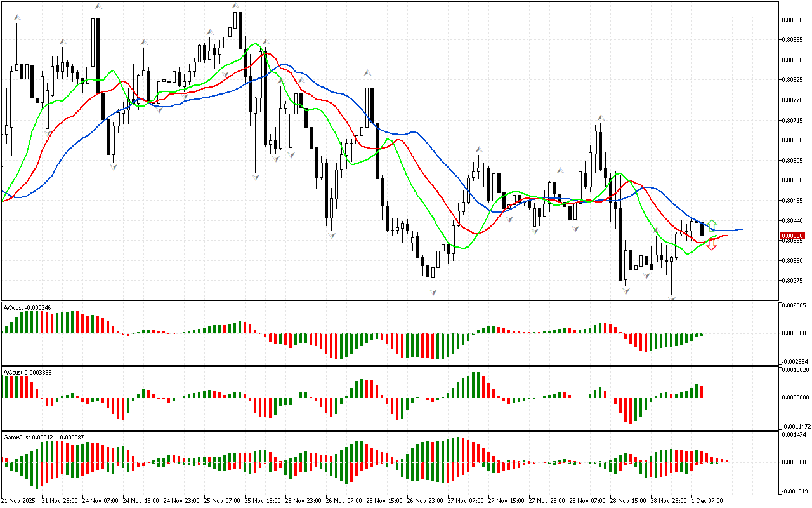The width and height of the screenshot is (812, 508).
Task: Click the blue Alligator jaw line's right end
Action: tap(741, 229)
